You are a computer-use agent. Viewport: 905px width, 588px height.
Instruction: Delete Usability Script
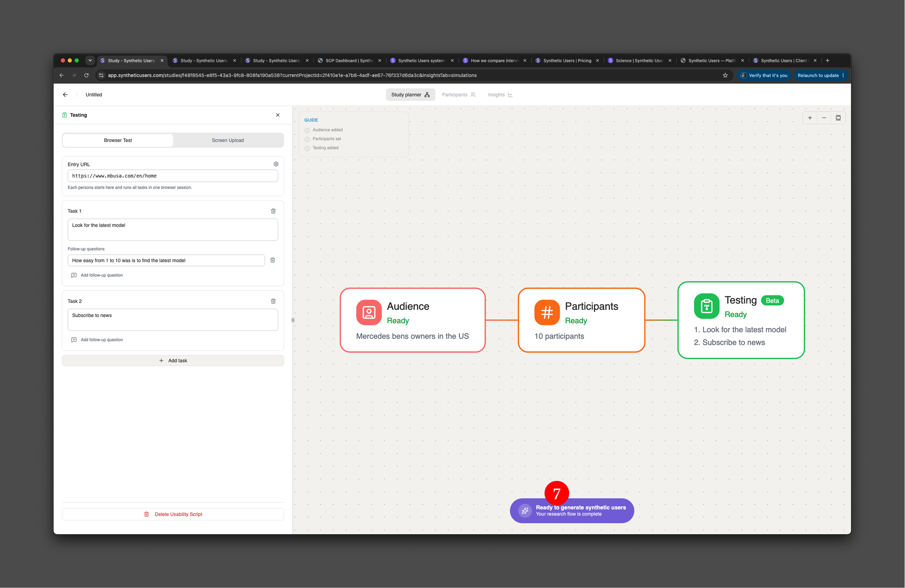tap(173, 514)
